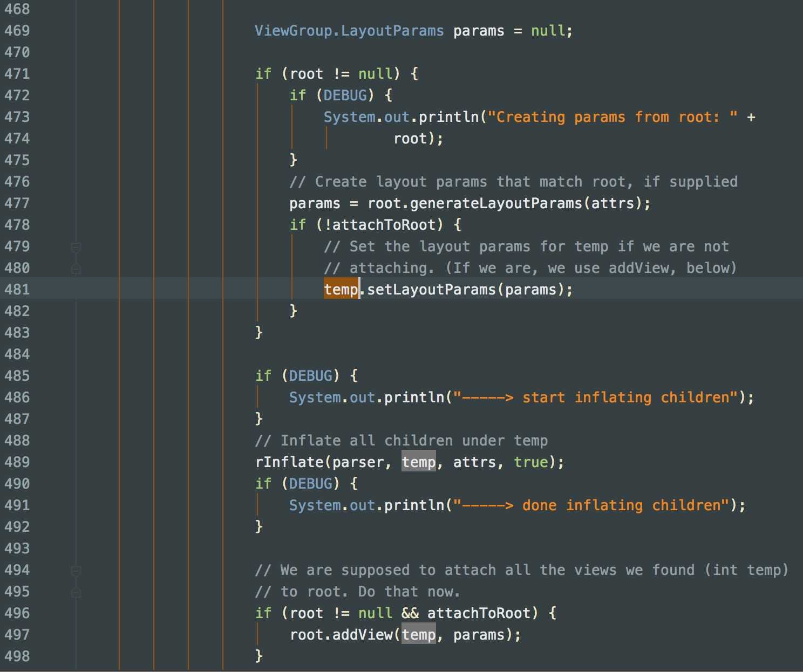Click comment "to root. Do that now."
Viewport: 803px width, 672px height.
pos(358,592)
